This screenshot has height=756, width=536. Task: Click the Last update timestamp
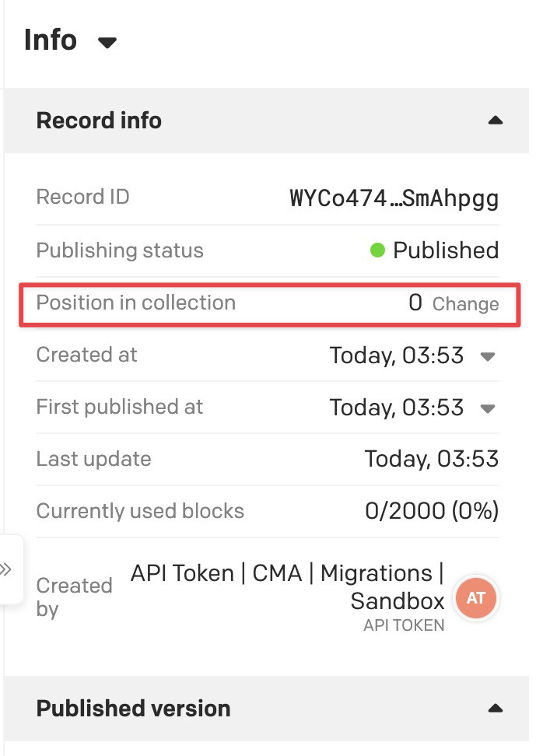431,459
